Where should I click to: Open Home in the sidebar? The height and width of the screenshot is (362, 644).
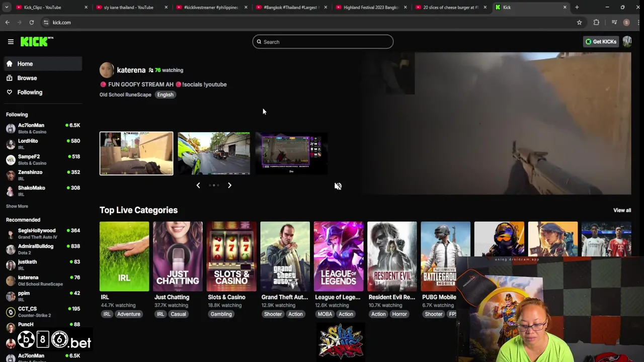click(x=43, y=64)
